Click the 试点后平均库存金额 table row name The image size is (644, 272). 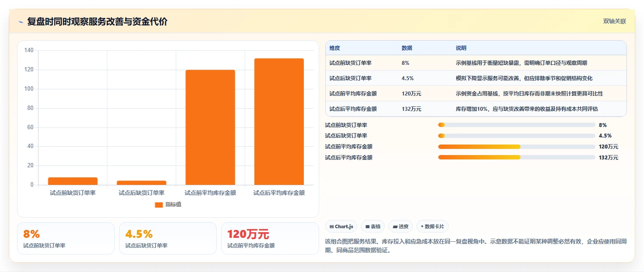click(353, 109)
